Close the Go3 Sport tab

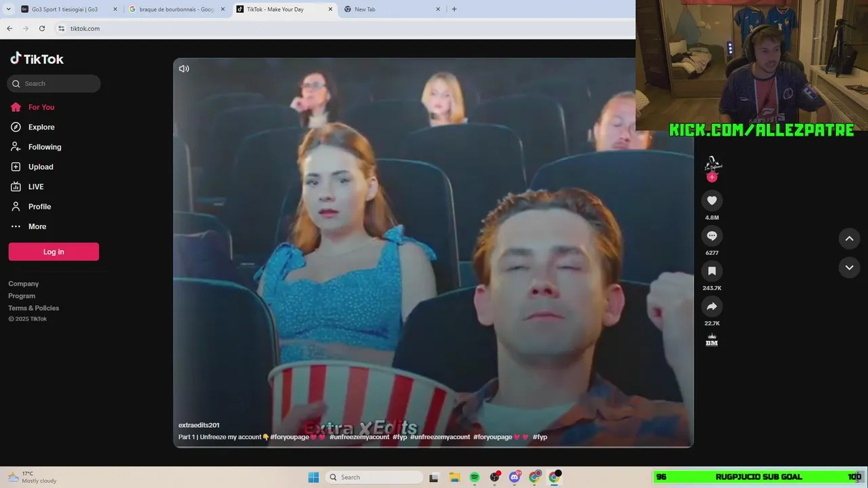[115, 9]
